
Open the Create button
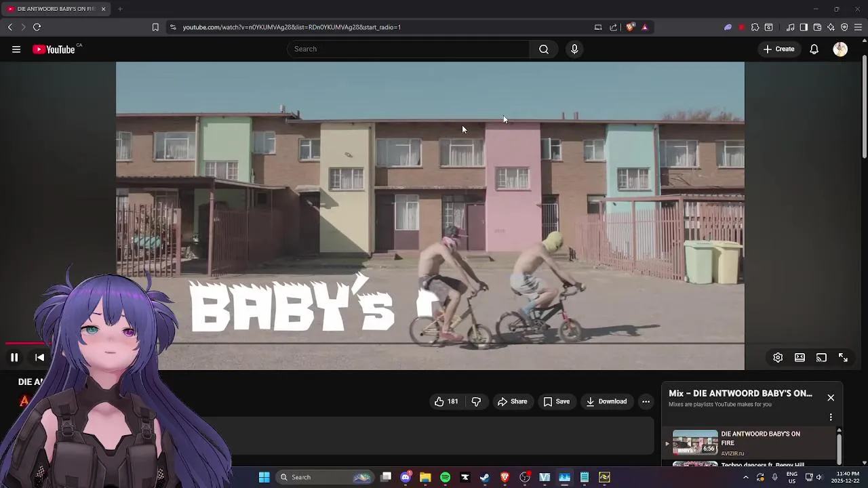(778, 49)
